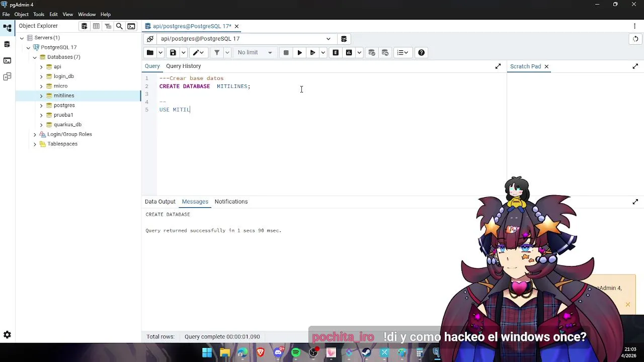Open Help with question mark icon
Viewport: 644px width, 362px height.
pyautogui.click(x=421, y=53)
